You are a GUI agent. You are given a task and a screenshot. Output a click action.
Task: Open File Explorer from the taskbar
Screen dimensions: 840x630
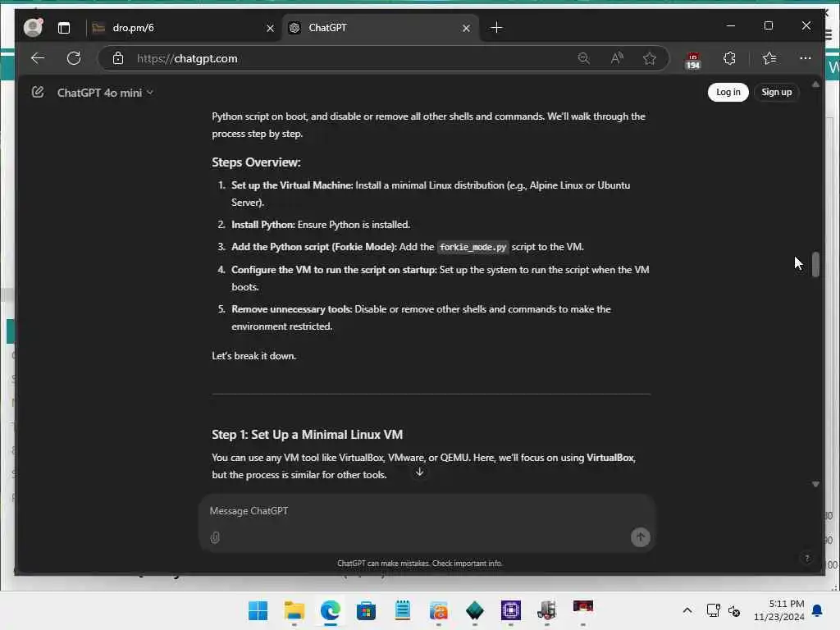coord(294,610)
